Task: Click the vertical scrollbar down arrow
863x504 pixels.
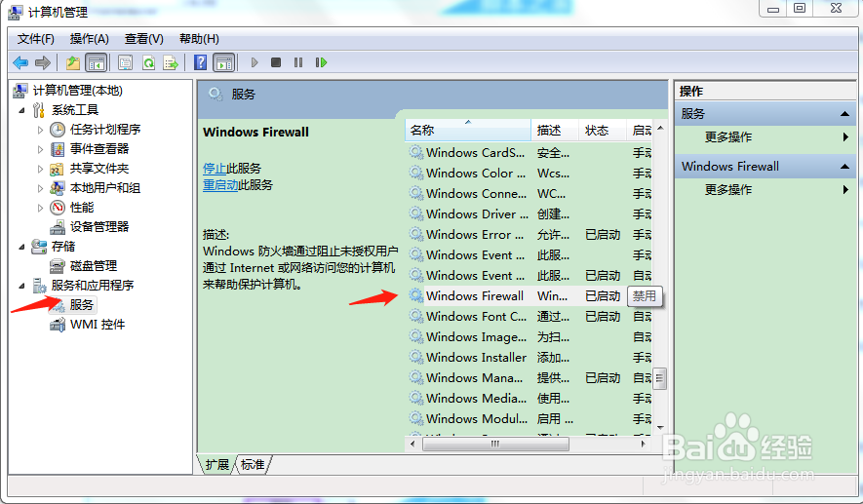Action: (660, 428)
